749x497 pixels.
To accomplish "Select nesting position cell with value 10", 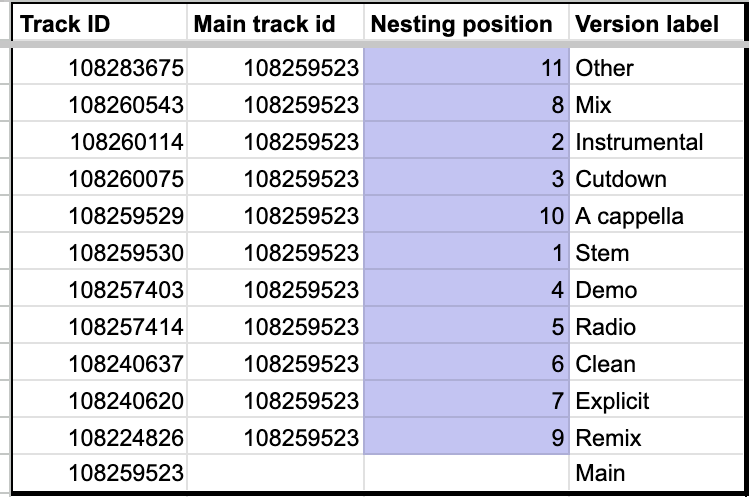I will click(x=466, y=214).
